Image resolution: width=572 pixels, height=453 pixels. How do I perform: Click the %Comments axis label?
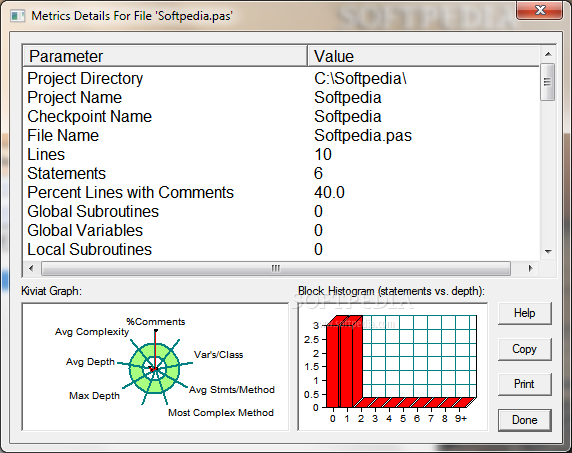156,322
